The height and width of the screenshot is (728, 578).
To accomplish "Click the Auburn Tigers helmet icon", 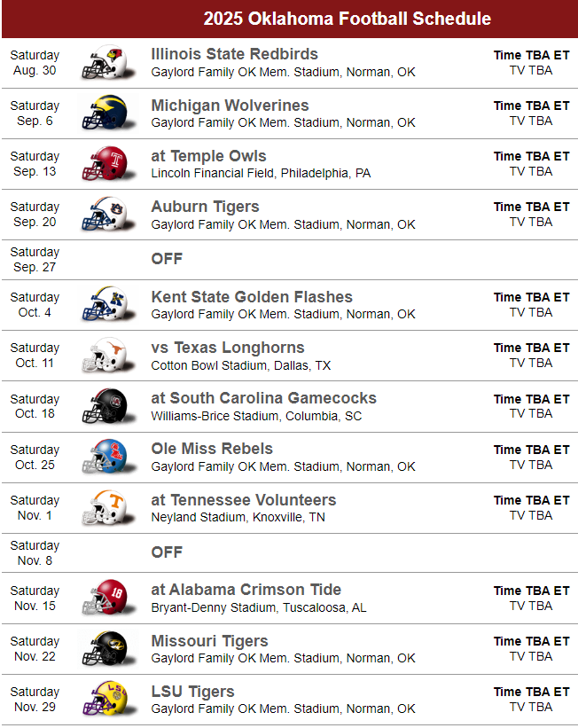I will (105, 215).
